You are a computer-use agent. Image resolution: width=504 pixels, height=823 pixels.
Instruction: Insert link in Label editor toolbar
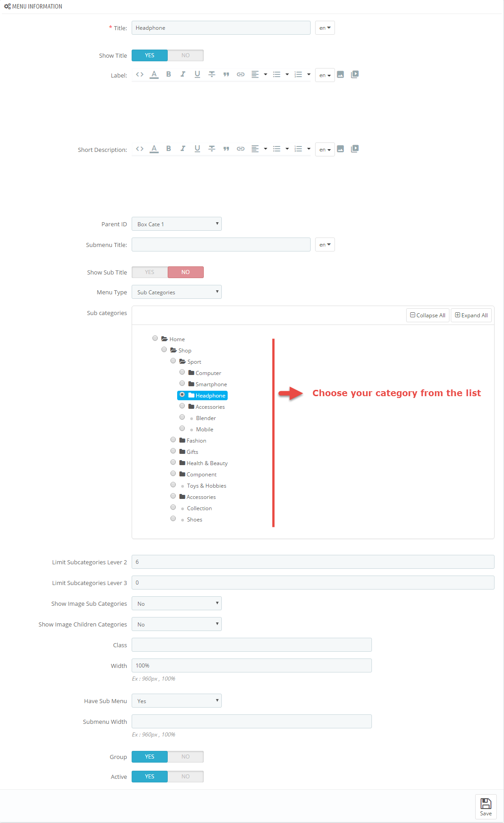pyautogui.click(x=241, y=74)
